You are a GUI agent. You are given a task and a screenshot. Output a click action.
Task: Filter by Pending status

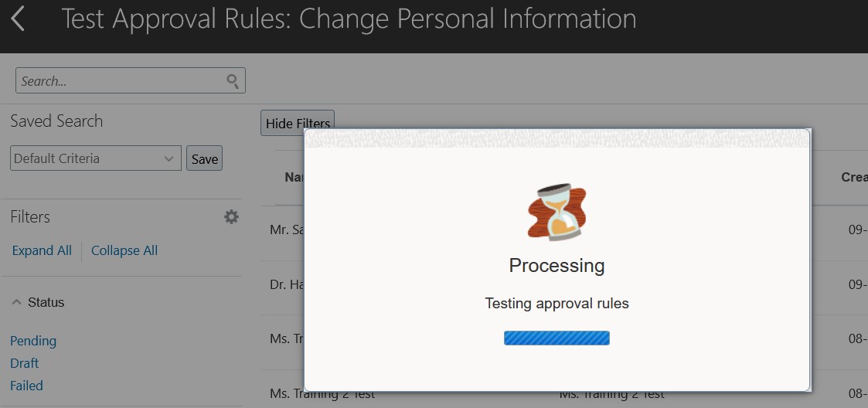33,341
